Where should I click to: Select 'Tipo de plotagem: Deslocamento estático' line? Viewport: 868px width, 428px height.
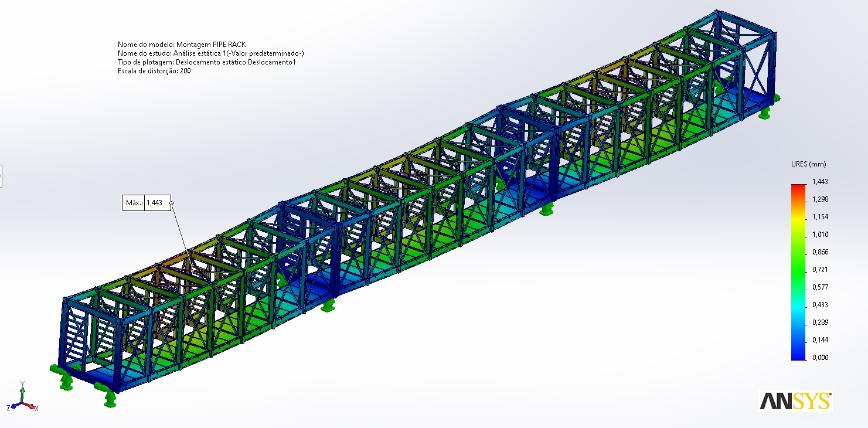[x=206, y=62]
